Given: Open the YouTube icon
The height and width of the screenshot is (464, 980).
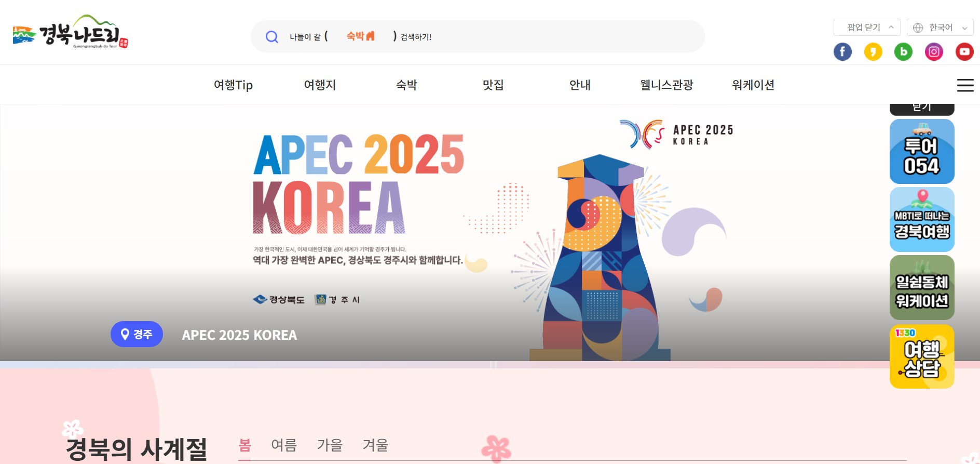Looking at the screenshot, I should point(964,51).
